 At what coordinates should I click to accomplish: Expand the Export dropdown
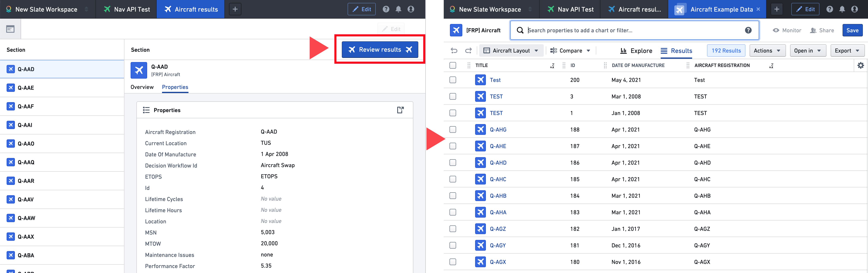847,50
